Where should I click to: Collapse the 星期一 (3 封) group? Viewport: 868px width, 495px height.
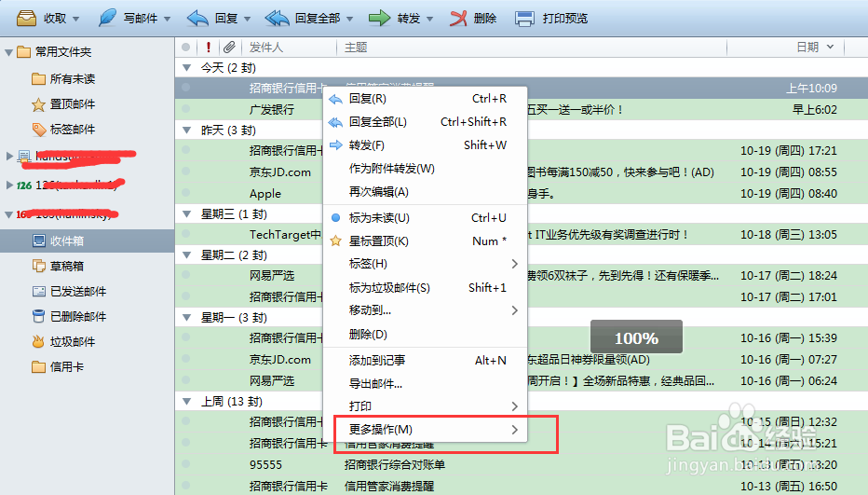pyautogui.click(x=187, y=317)
